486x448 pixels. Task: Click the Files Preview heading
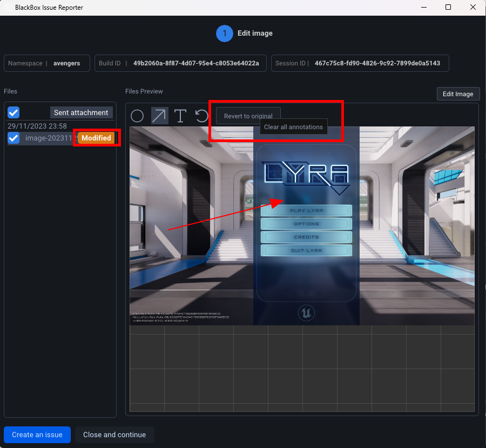144,91
